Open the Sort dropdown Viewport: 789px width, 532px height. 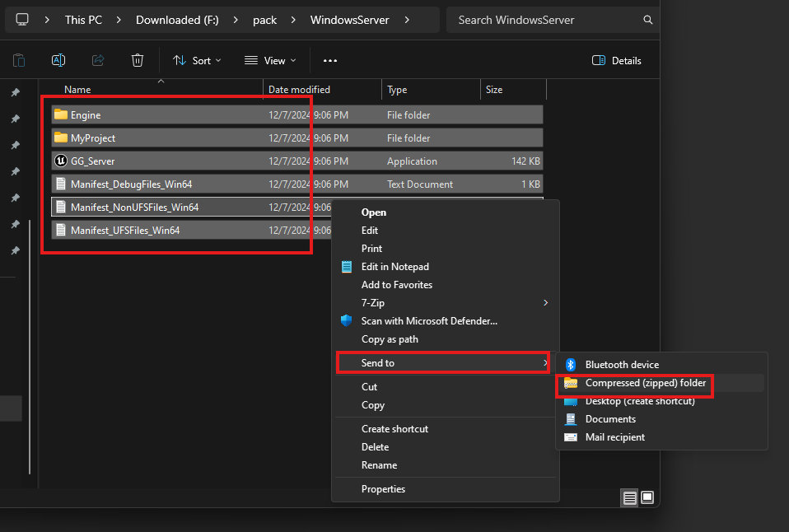click(198, 60)
